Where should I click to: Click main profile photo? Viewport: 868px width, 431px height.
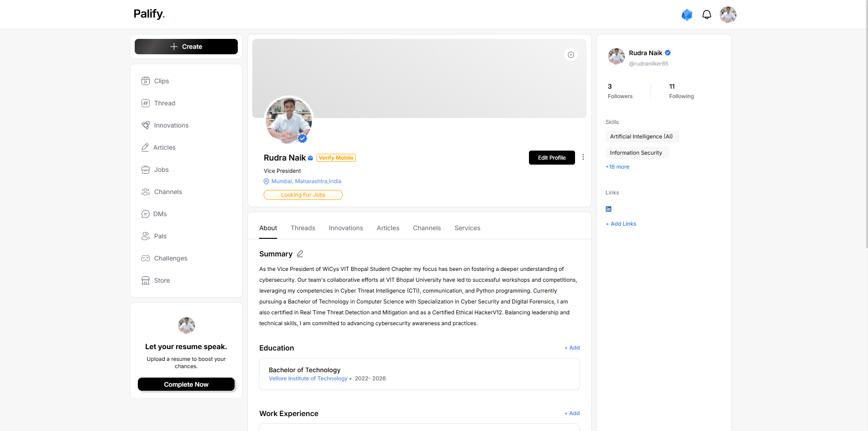(289, 120)
